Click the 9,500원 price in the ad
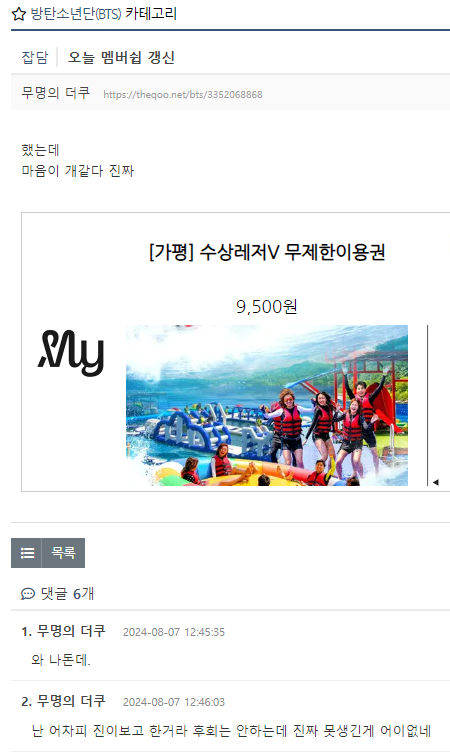This screenshot has height=755, width=450. [x=267, y=306]
